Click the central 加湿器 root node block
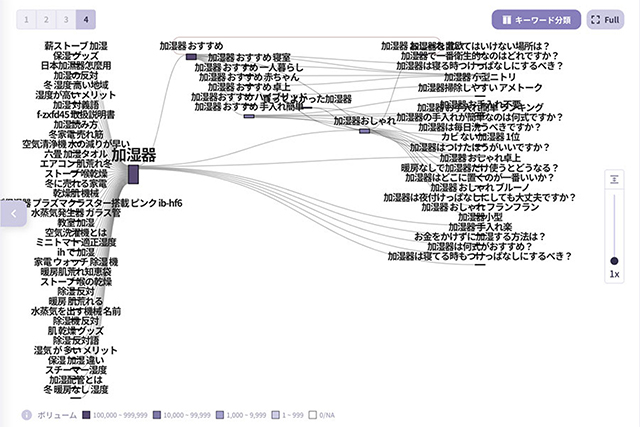The width and height of the screenshot is (640, 427). 132,175
